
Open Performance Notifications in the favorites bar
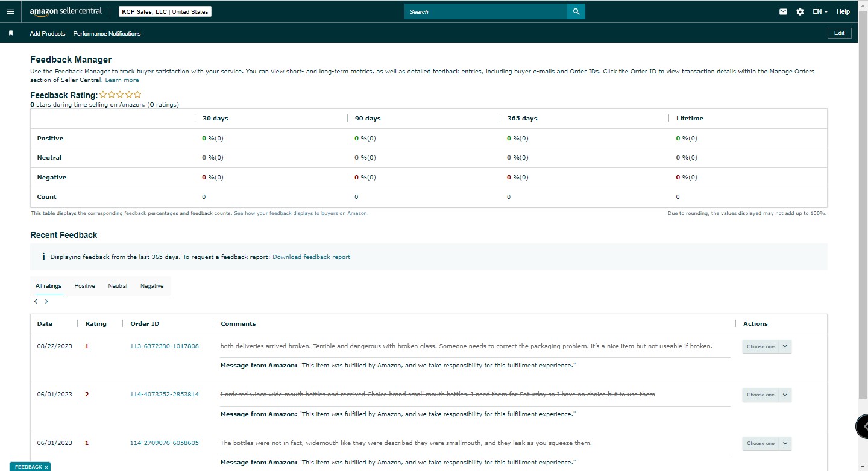[x=107, y=34]
